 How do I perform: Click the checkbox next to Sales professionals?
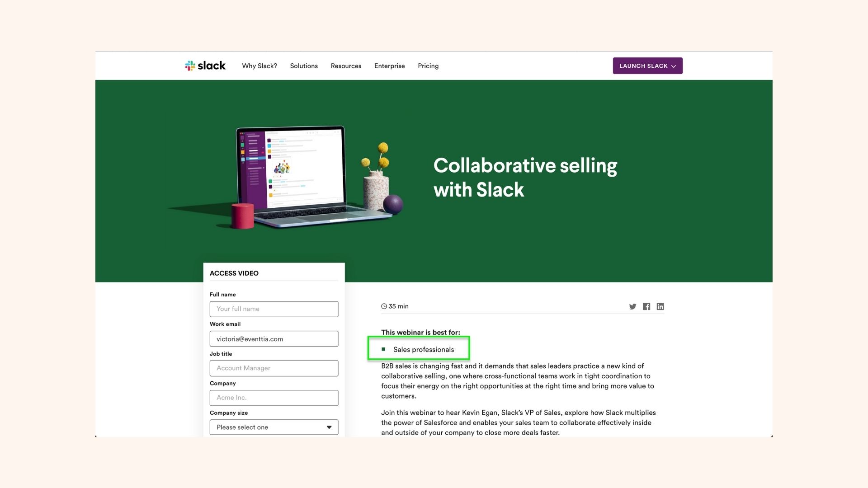pyautogui.click(x=384, y=349)
